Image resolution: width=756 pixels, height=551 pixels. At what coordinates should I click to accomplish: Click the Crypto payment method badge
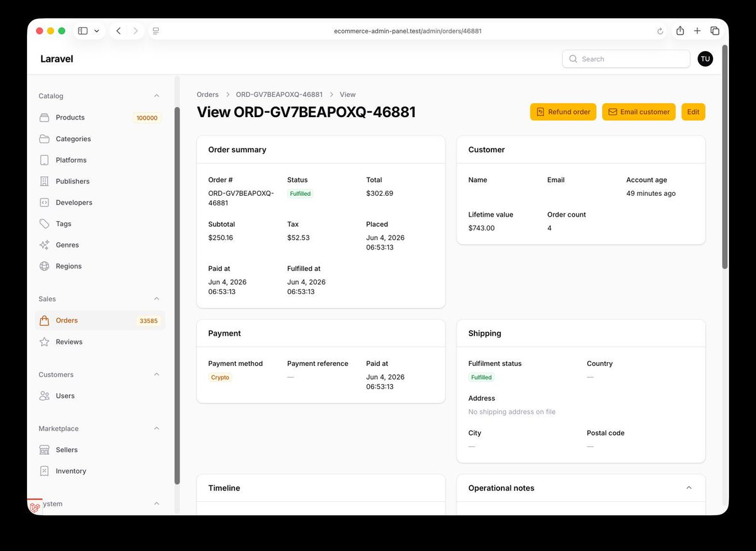(220, 378)
